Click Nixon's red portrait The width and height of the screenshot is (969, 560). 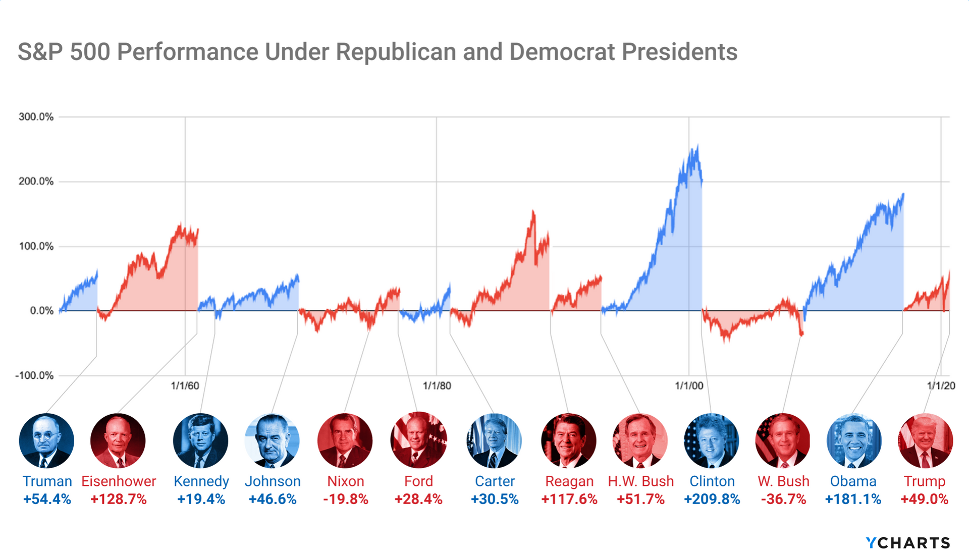coord(345,441)
